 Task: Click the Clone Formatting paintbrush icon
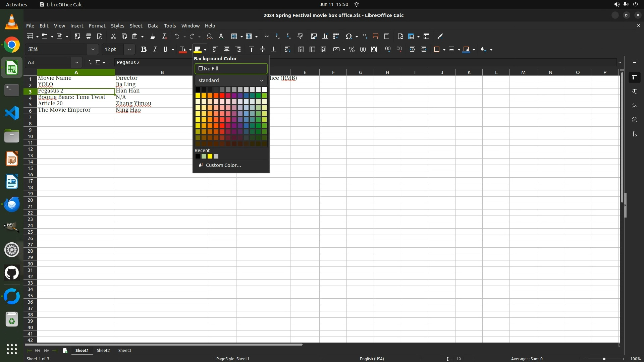153,36
